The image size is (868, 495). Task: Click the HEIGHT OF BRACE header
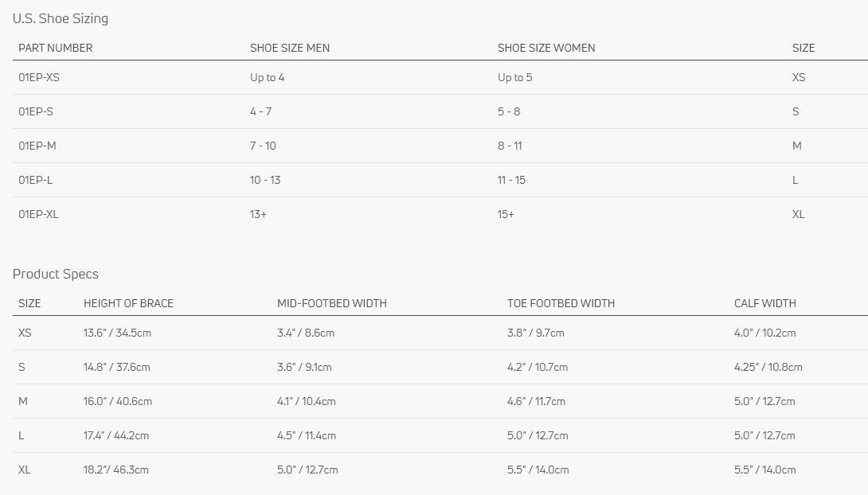(x=128, y=303)
